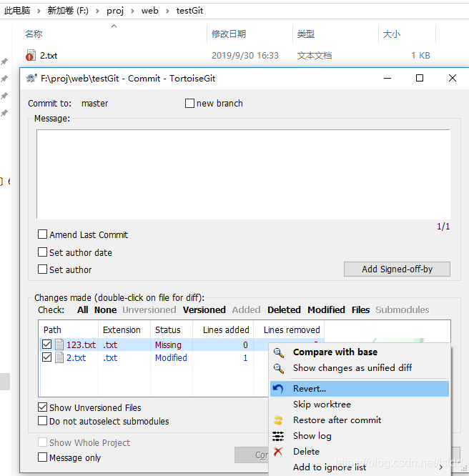Click the Revert arrow icon
The height and width of the screenshot is (476, 469).
click(278, 389)
